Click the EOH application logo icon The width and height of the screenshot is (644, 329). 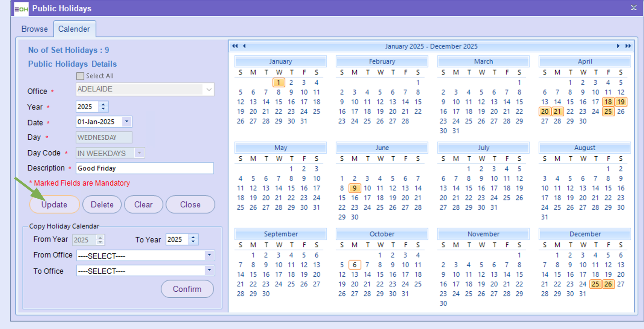click(21, 9)
